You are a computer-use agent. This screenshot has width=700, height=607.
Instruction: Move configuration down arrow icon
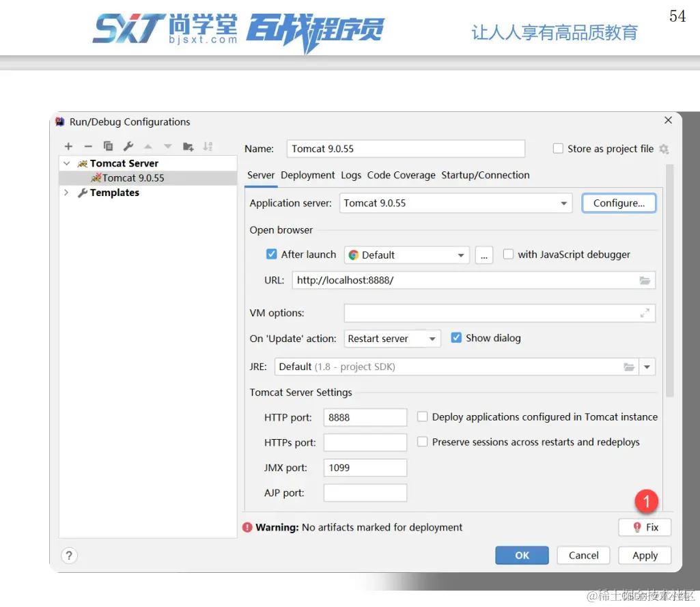[168, 146]
